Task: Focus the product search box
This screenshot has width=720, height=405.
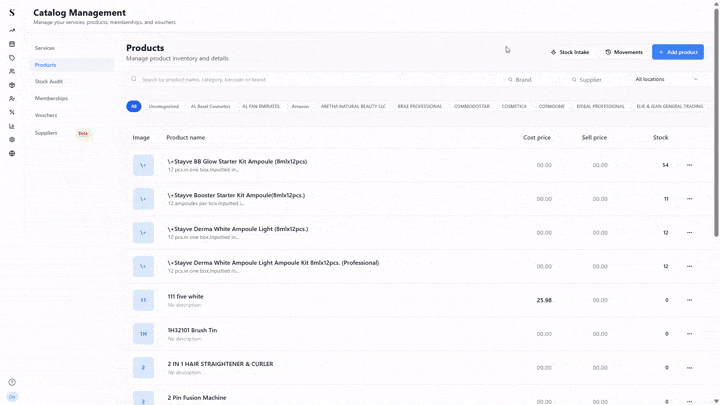Action: (x=315, y=79)
